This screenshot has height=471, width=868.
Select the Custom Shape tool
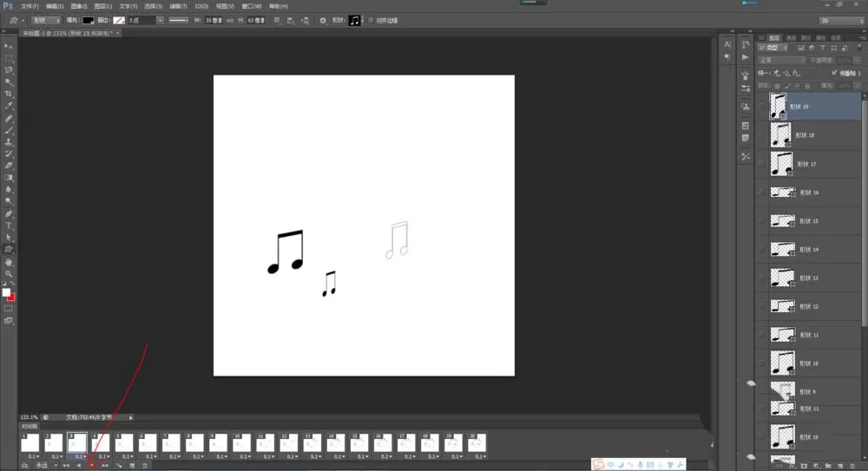tap(9, 250)
